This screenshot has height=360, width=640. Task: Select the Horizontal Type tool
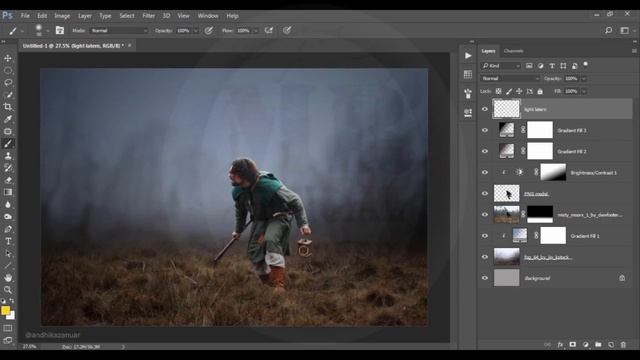[x=8, y=241]
